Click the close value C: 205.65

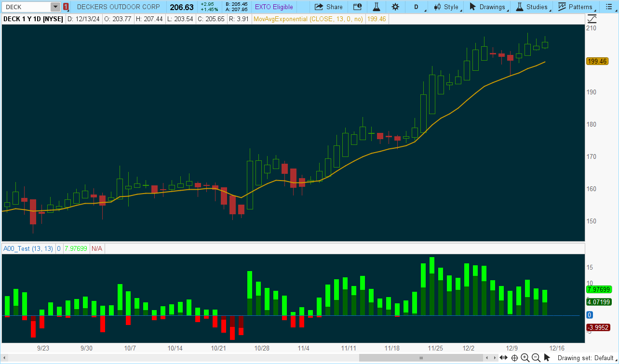pos(212,19)
